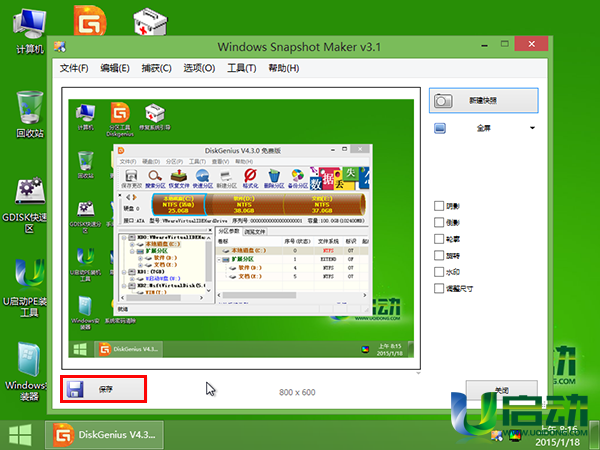Enable the 倒影 reflection checkbox
600x450 pixels.
tap(439, 222)
